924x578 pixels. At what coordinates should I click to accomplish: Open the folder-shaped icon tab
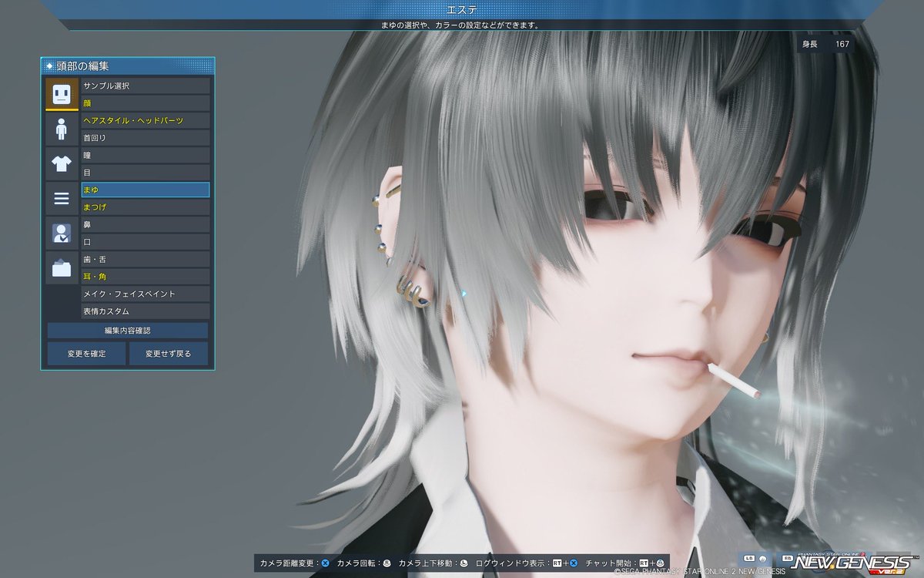(62, 268)
